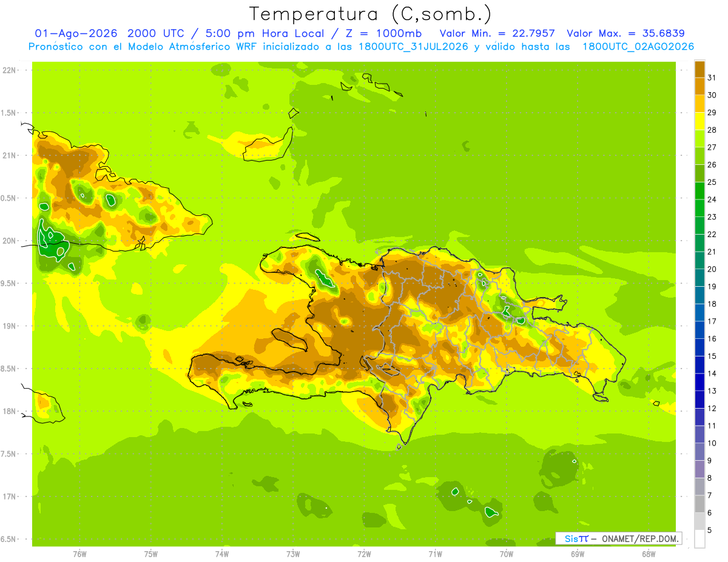The width and height of the screenshot is (728, 562).
Task: Click the Valor Max. = 35.6839 value
Action: click(x=626, y=33)
